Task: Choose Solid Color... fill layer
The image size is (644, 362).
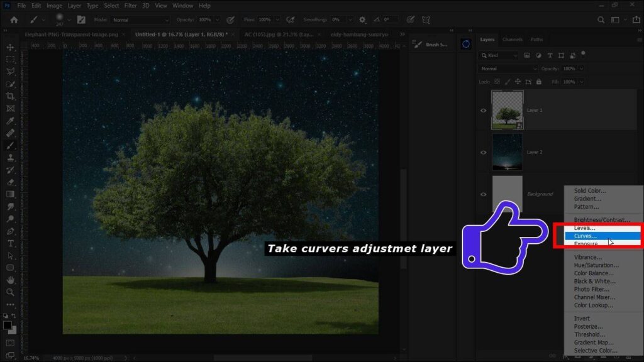Action: coord(590,190)
